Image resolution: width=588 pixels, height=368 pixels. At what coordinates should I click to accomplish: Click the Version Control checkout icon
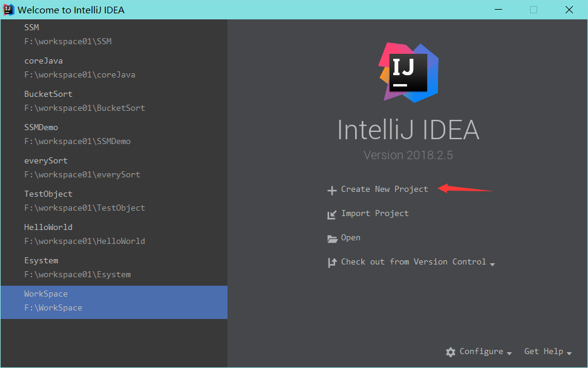pyautogui.click(x=332, y=263)
